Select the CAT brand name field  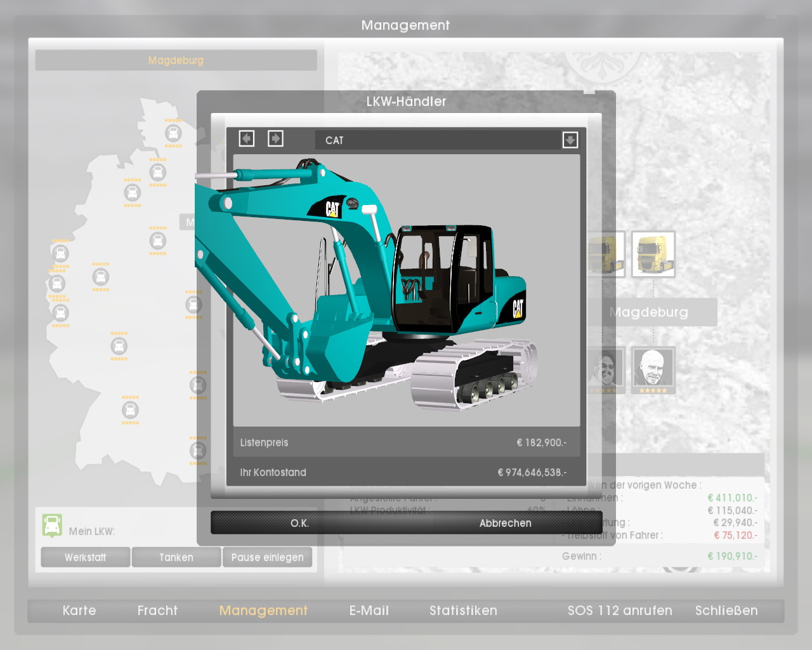click(438, 140)
